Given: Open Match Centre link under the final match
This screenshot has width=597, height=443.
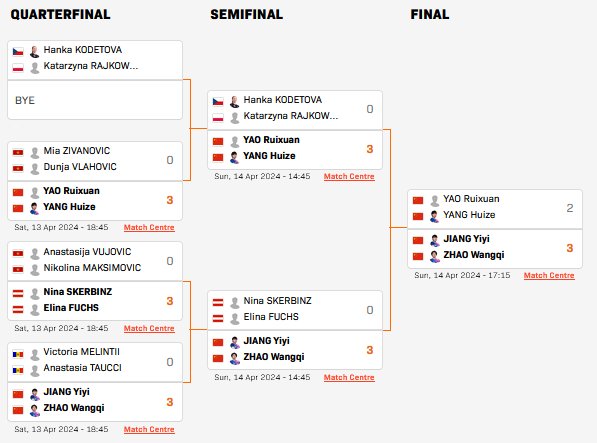Looking at the screenshot, I should pyautogui.click(x=549, y=275).
